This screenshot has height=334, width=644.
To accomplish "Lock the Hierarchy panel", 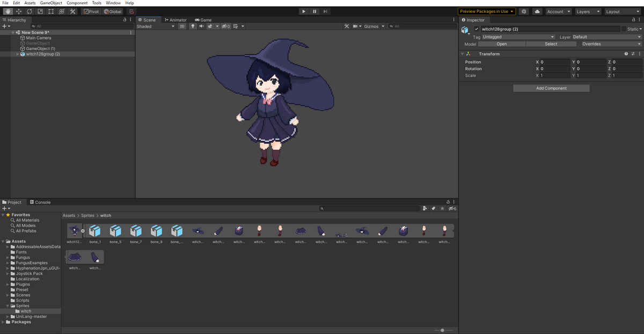I will pos(125,20).
